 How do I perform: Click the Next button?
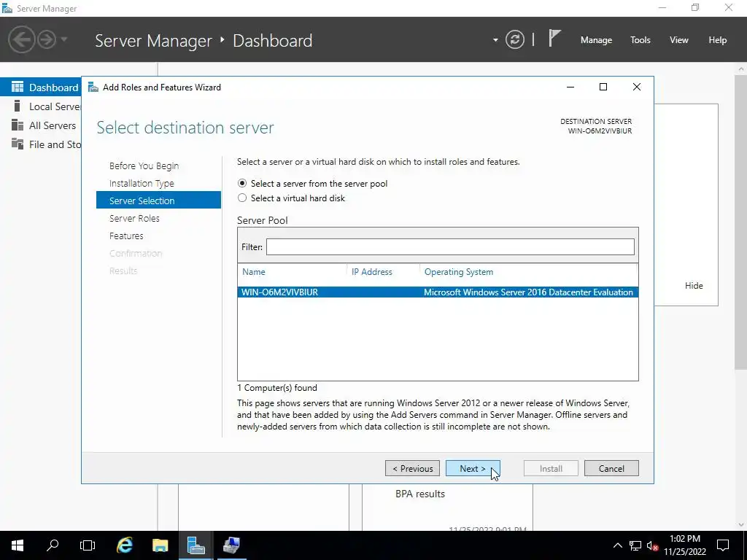[x=472, y=469]
